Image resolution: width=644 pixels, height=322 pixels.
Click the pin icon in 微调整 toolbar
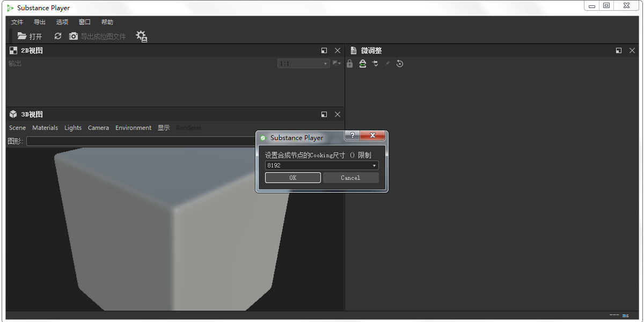(387, 63)
